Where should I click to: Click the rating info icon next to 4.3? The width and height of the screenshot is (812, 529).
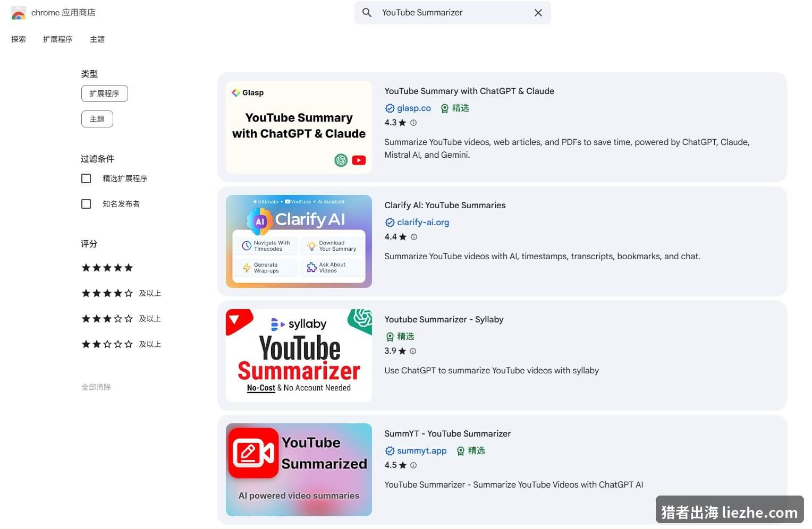point(413,123)
